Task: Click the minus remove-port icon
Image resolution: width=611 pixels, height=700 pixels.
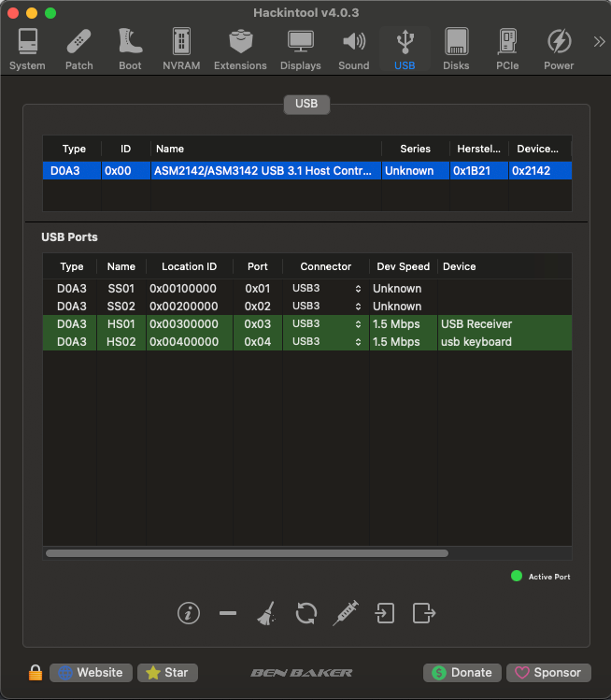Action: pyautogui.click(x=227, y=613)
